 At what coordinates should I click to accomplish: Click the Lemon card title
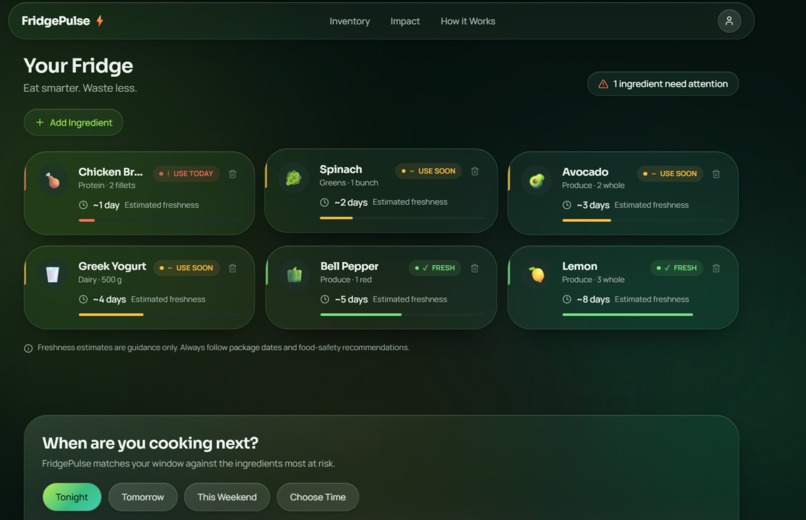click(579, 267)
